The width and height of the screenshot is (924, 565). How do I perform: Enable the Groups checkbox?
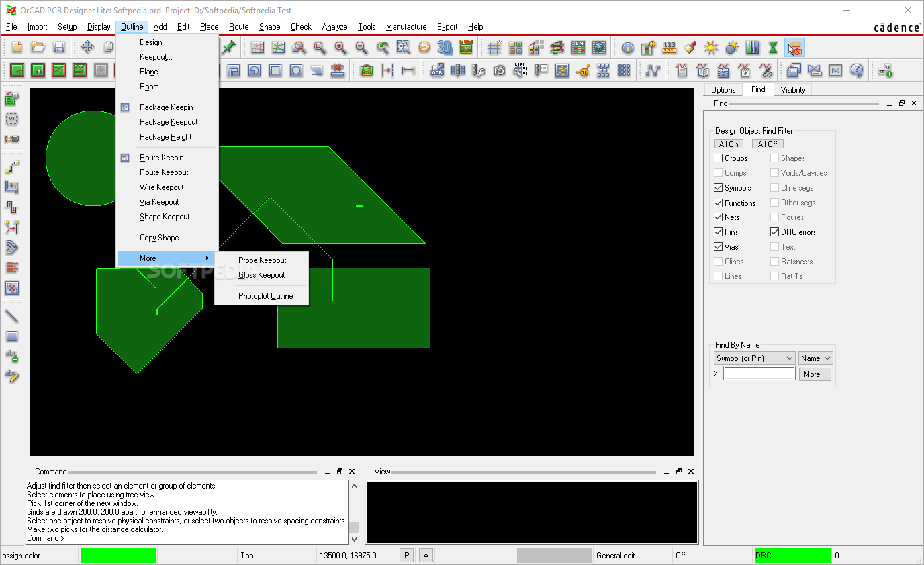coord(719,158)
